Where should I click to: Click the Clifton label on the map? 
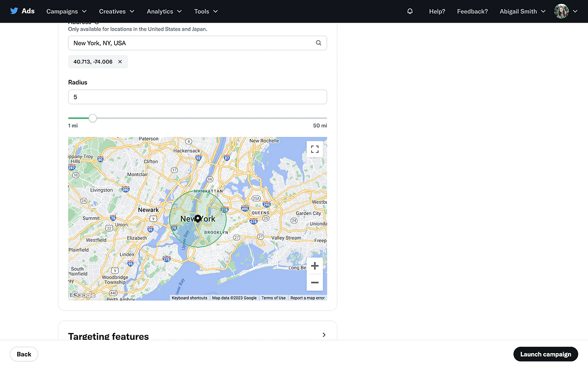point(151,162)
